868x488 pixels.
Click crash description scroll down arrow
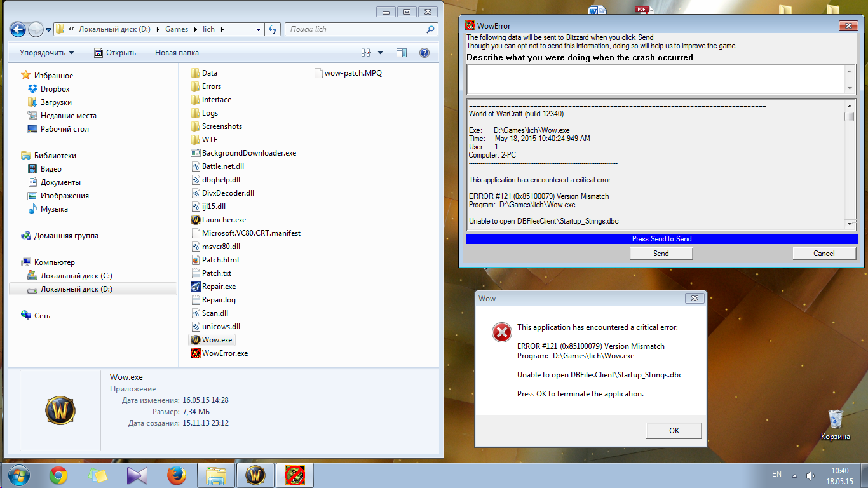[850, 88]
